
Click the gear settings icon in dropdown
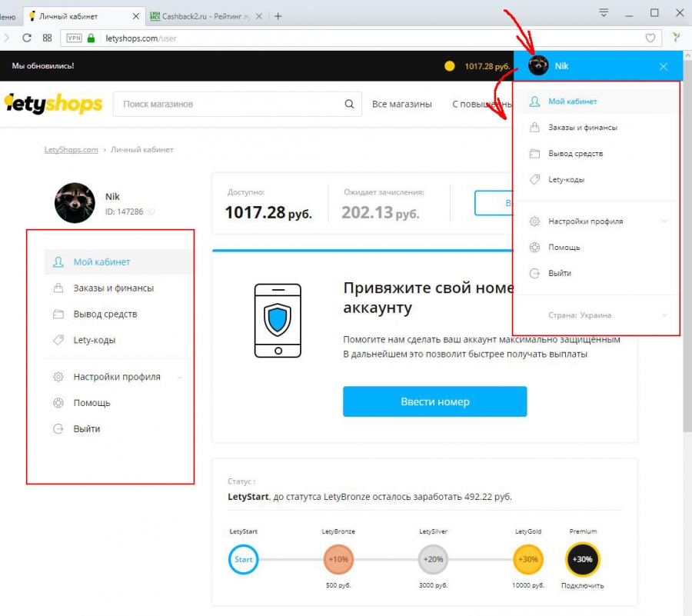pos(534,221)
